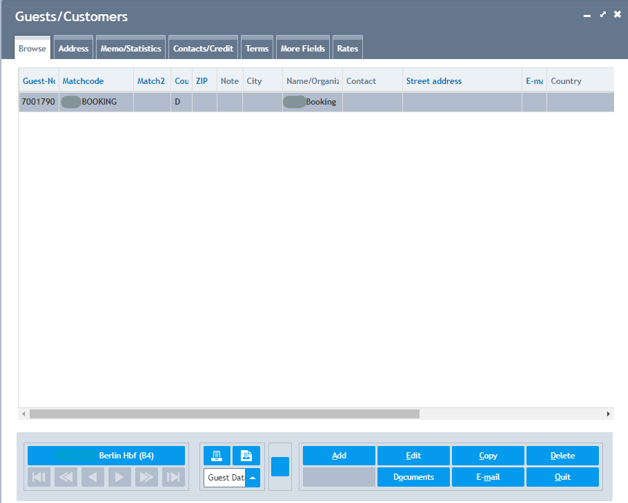
Task: Open the Guest Data dropdown
Action: click(x=253, y=478)
